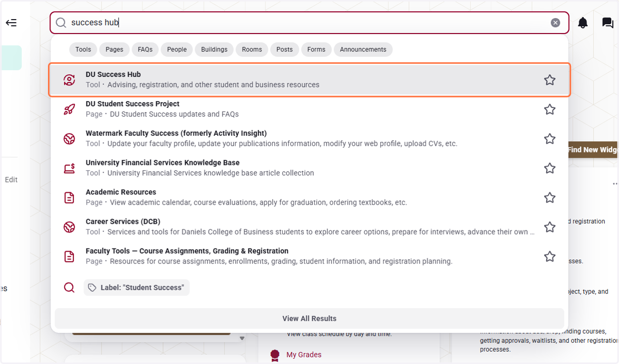Open Faculty Tools Course Assignments result
This screenshot has height=364, width=619.
(x=309, y=256)
